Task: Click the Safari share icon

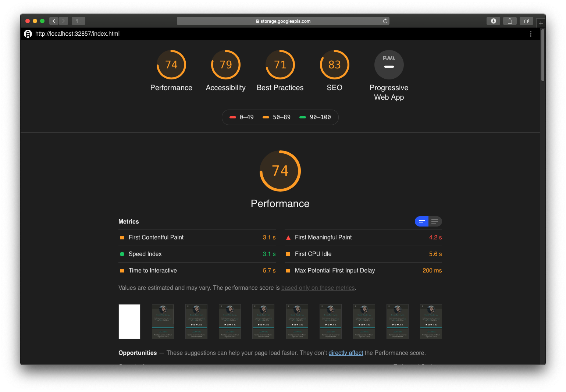Action: tap(510, 21)
